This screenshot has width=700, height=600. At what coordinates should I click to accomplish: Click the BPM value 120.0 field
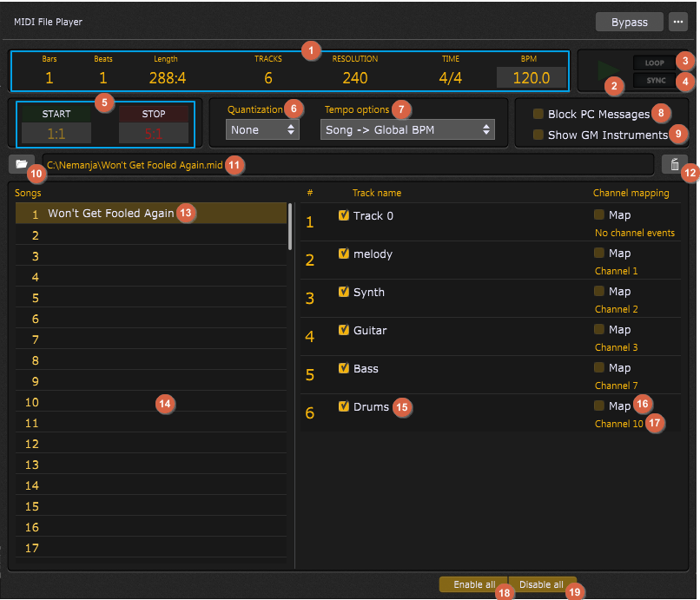(532, 78)
